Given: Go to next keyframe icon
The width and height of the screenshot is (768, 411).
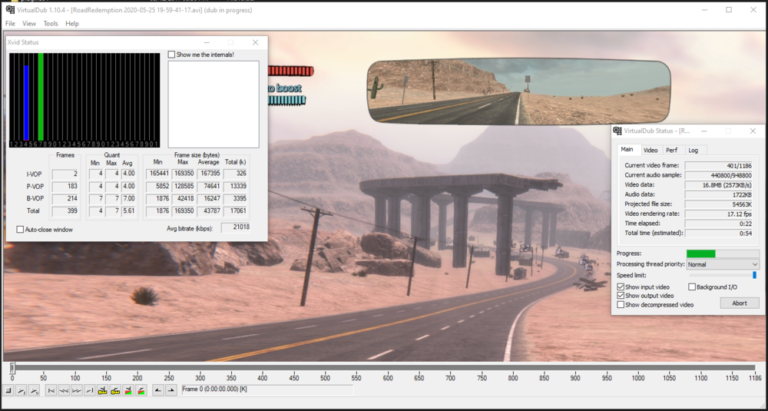Looking at the screenshot, I should coord(115,390).
